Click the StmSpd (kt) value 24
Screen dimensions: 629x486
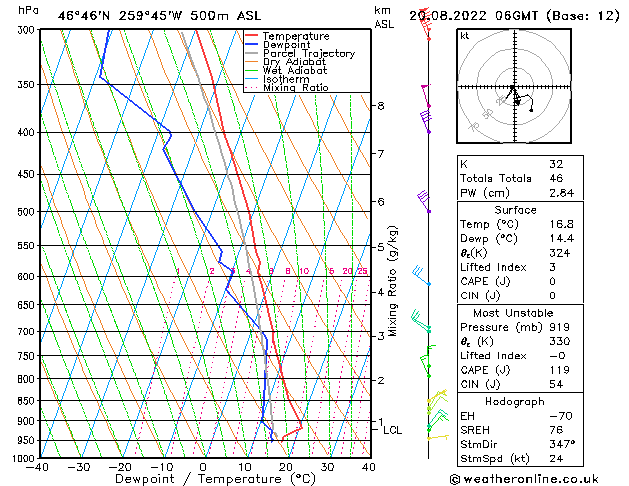[556, 458]
